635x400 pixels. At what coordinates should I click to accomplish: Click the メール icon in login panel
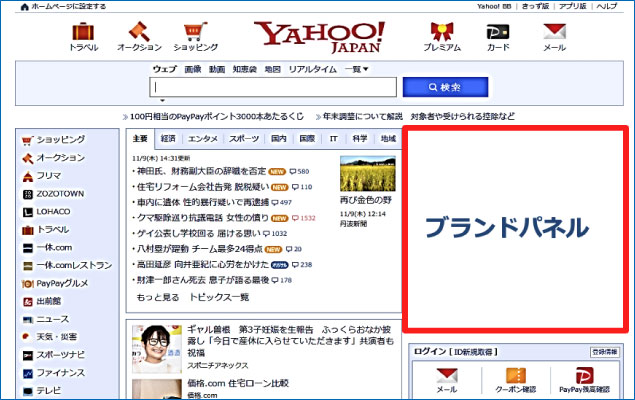(x=447, y=375)
